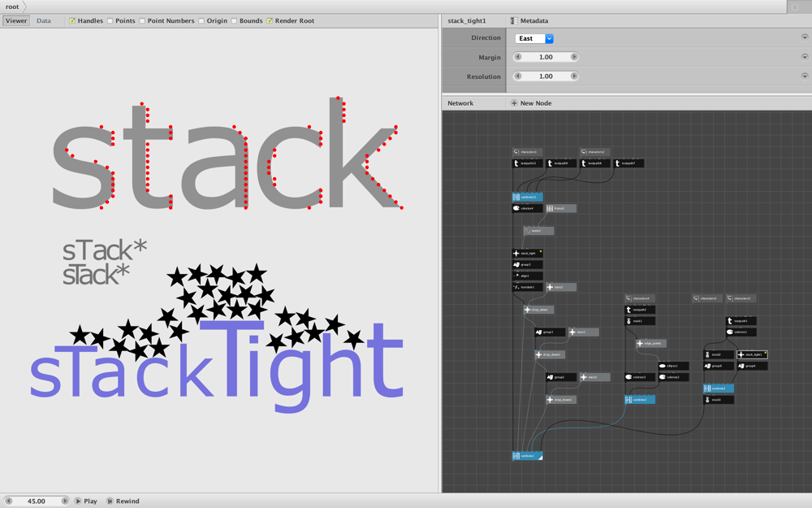
Task: Select the group1 node
Action: (550, 332)
